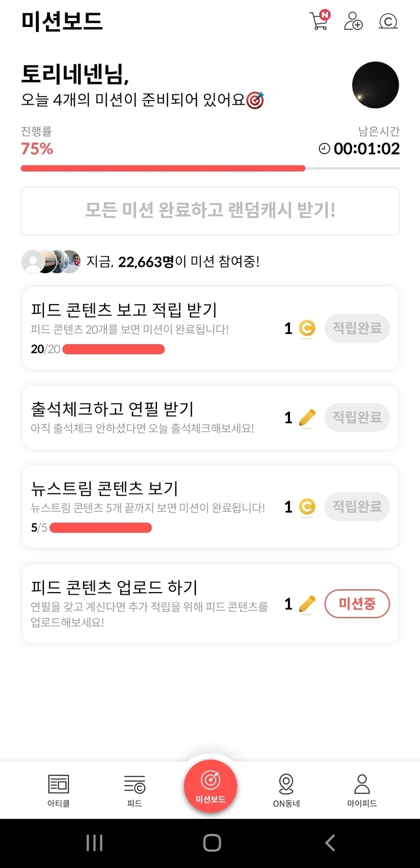
Task: Tap the participant avatars group
Action: tap(51, 262)
